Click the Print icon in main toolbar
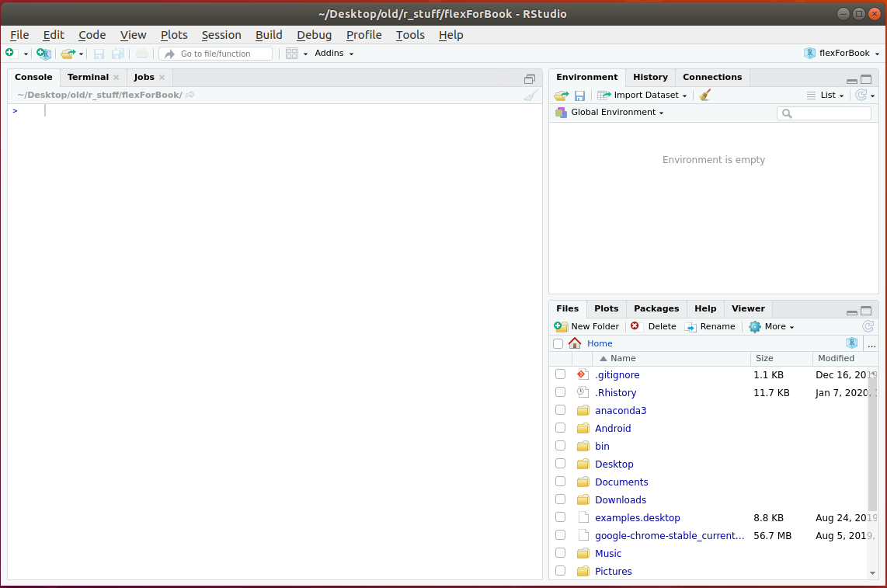 [142, 54]
